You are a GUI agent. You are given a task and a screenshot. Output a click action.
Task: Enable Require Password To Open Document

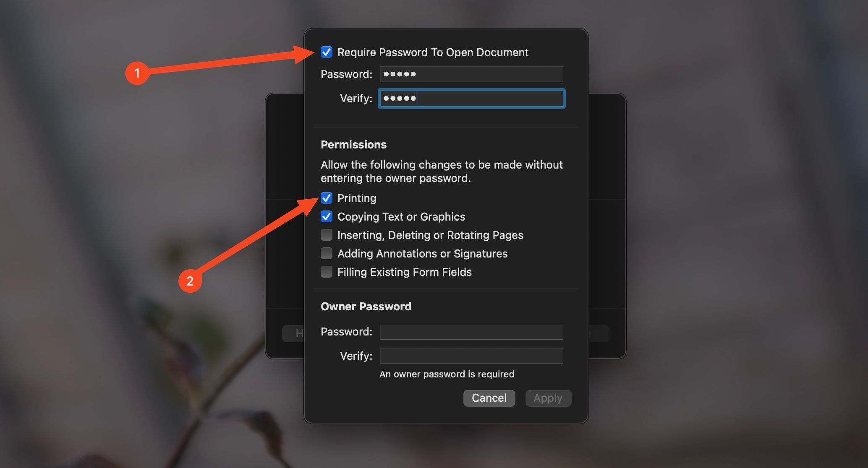point(326,52)
